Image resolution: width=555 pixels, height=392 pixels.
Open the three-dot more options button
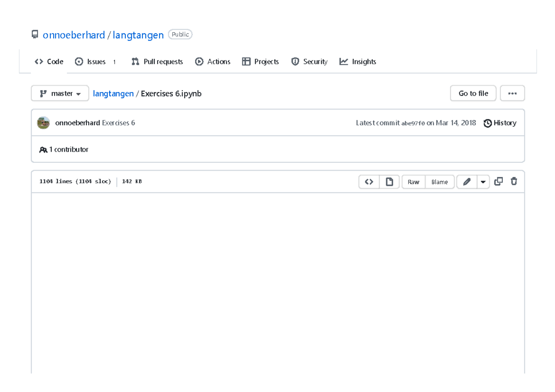[x=512, y=93]
